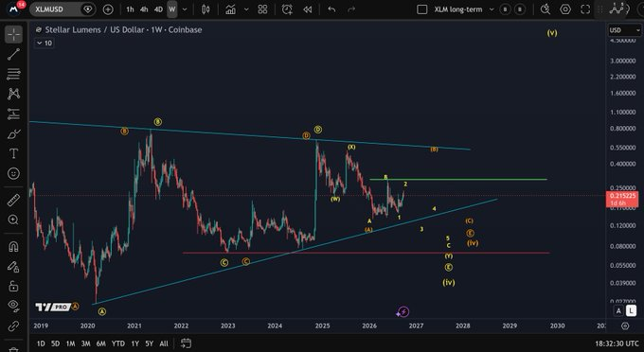Open quick search with the magnifier-bolt icon
This screenshot has width=644, height=352.
[546, 9]
